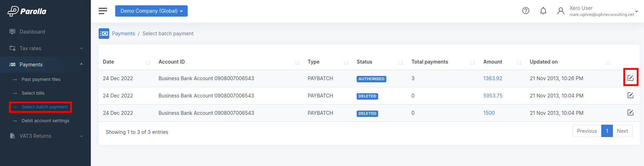Viewport: 644px width, 166px height.
Task: Click the Total payments value 3
Action: point(413,78)
